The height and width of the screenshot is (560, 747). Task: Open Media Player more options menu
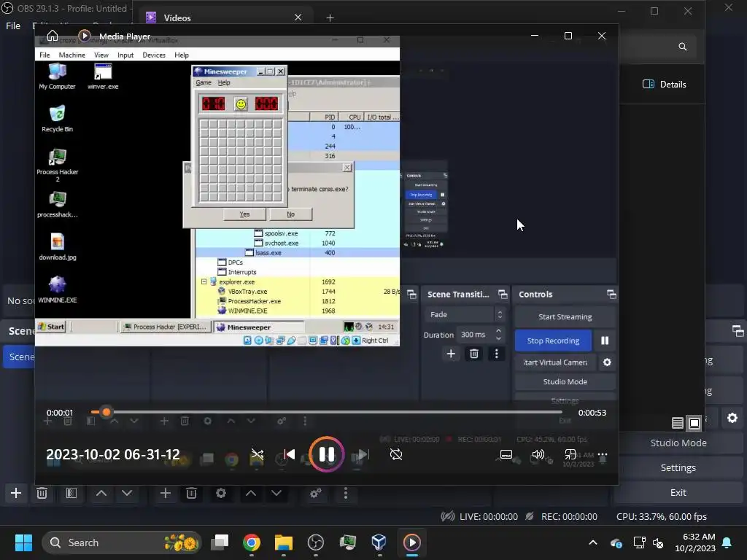[x=603, y=454]
